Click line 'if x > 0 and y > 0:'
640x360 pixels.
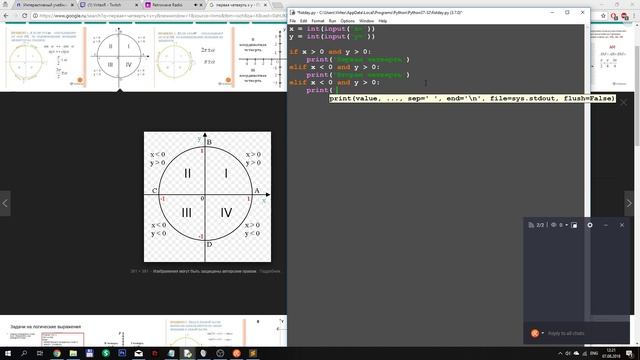point(330,52)
